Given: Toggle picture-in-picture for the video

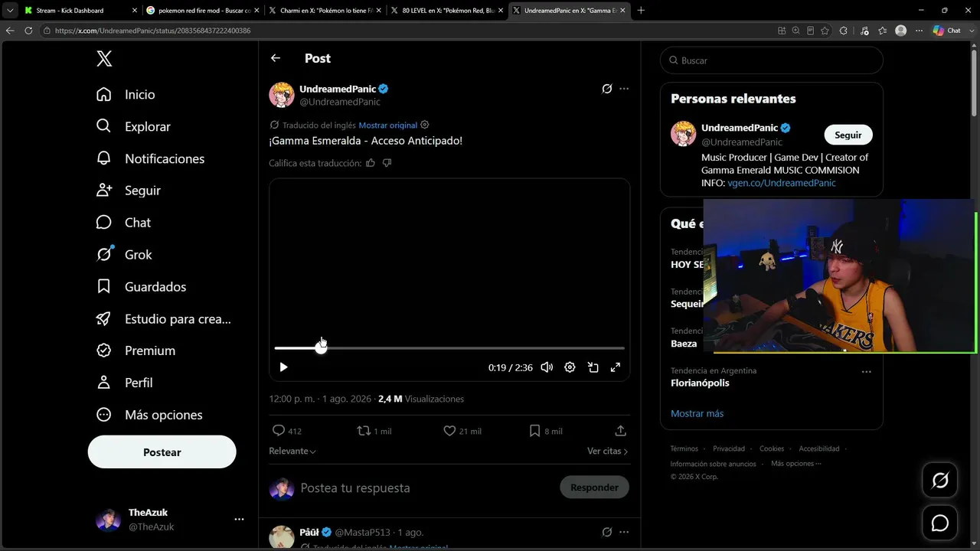Looking at the screenshot, I should pyautogui.click(x=593, y=367).
